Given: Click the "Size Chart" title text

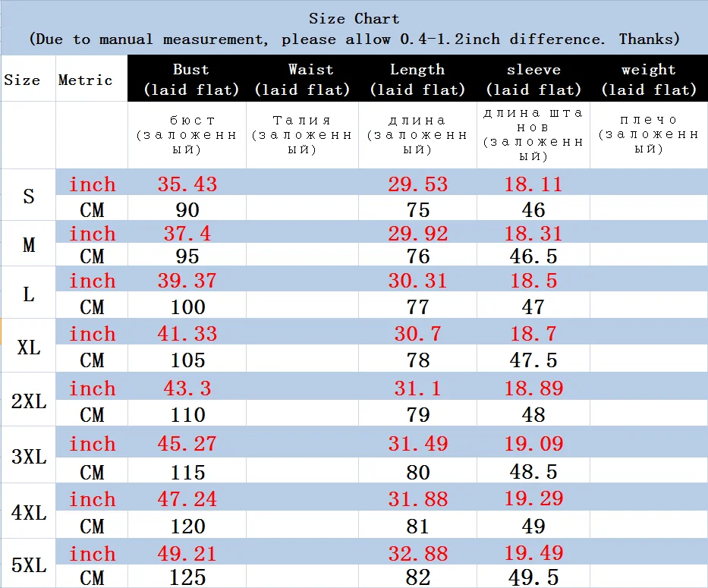Looking at the screenshot, I should [x=354, y=18].
